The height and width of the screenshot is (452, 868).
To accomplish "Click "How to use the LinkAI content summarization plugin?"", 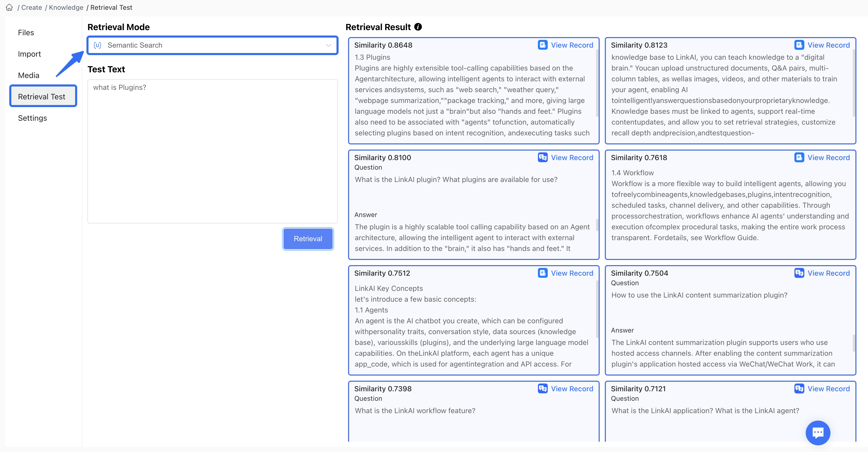I will pyautogui.click(x=699, y=295).
